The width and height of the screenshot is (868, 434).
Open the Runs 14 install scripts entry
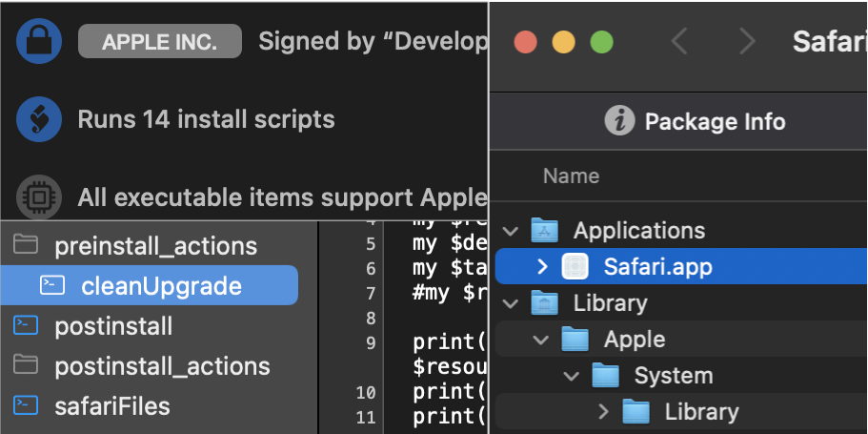click(x=206, y=119)
